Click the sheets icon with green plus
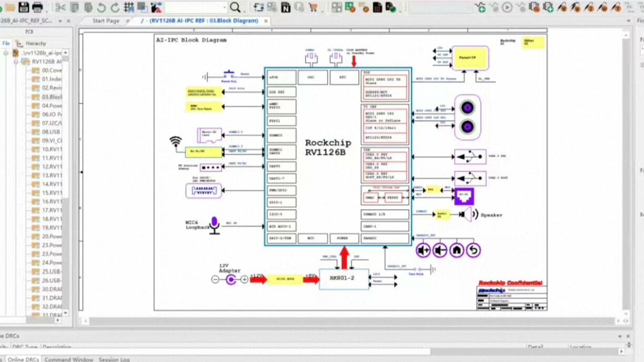Viewport: 644px width, 362px height. click(x=548, y=7)
